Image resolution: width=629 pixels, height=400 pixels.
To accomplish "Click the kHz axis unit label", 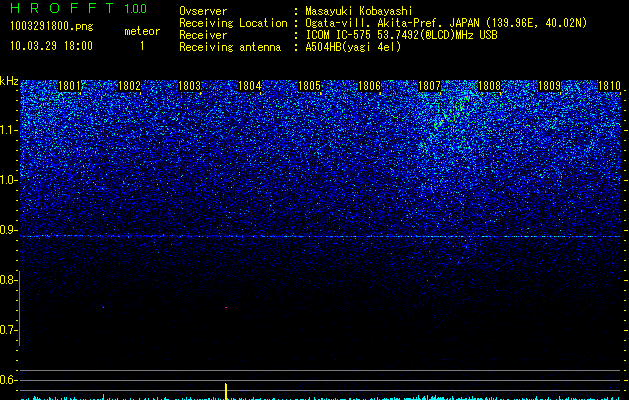I will pyautogui.click(x=9, y=81).
